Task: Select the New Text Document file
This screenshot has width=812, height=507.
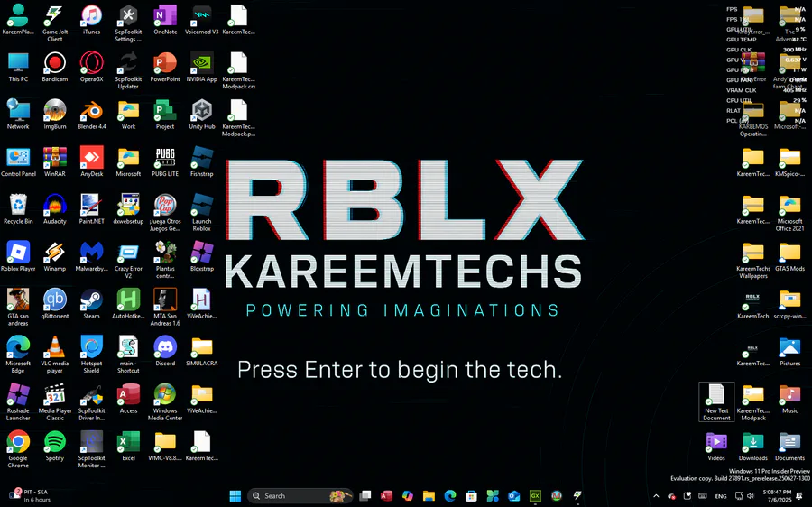Action: click(716, 402)
